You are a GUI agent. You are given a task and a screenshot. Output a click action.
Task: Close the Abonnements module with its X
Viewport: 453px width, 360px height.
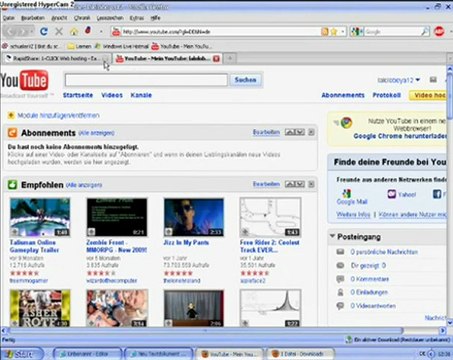[311, 132]
